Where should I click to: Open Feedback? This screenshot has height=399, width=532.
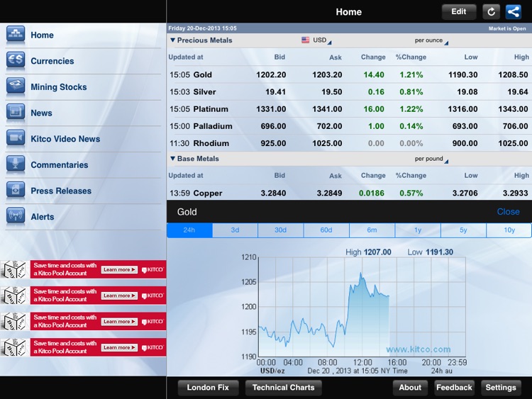454,388
